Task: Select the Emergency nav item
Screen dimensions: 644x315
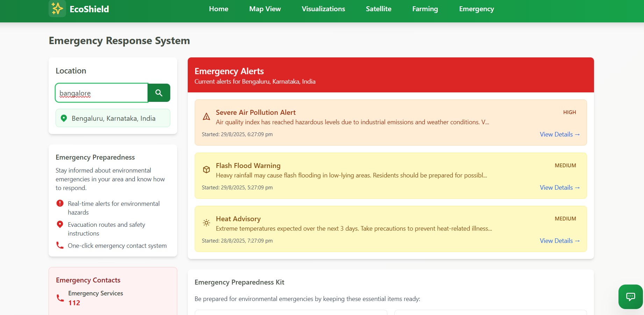Action: tap(477, 9)
